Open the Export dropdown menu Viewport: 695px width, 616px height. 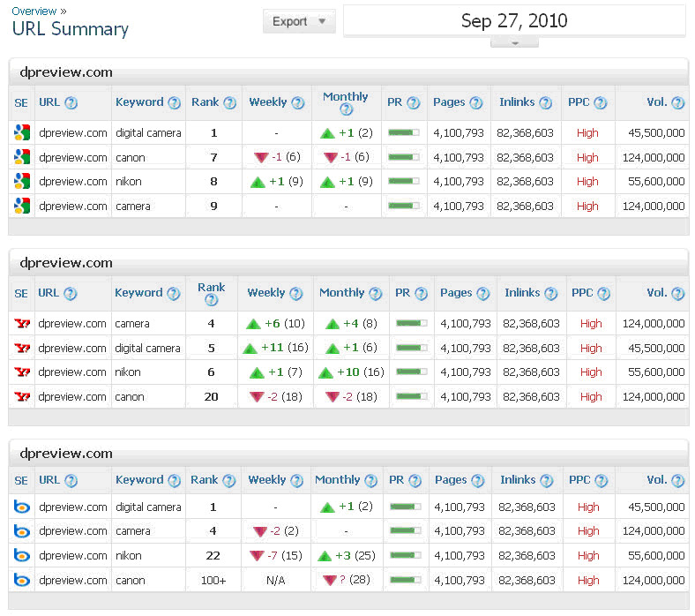[299, 21]
